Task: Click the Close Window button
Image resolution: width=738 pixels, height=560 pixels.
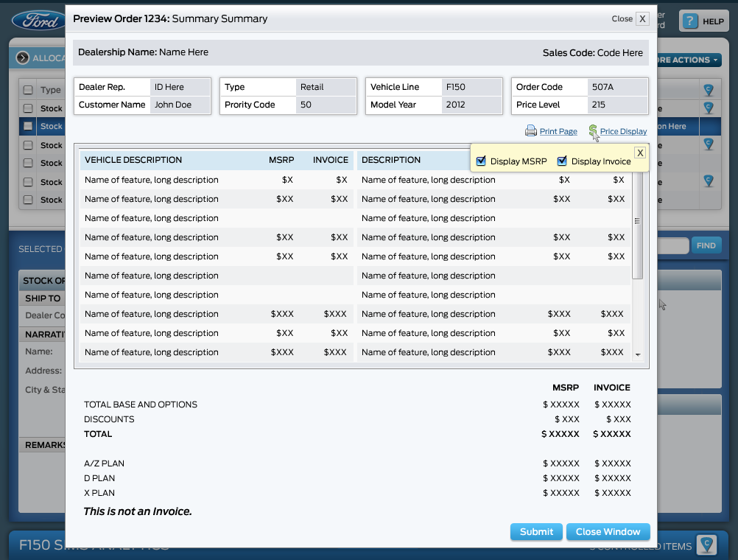Action: click(608, 531)
